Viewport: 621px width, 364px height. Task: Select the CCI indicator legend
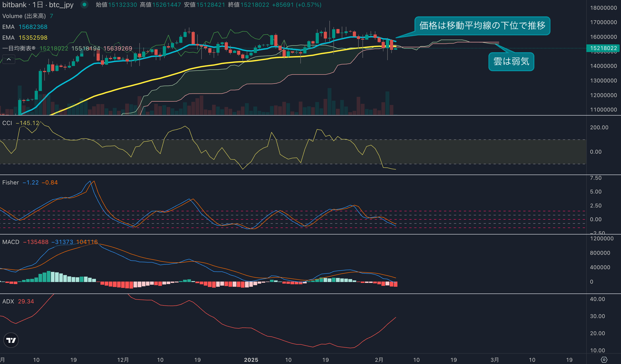tap(7, 123)
